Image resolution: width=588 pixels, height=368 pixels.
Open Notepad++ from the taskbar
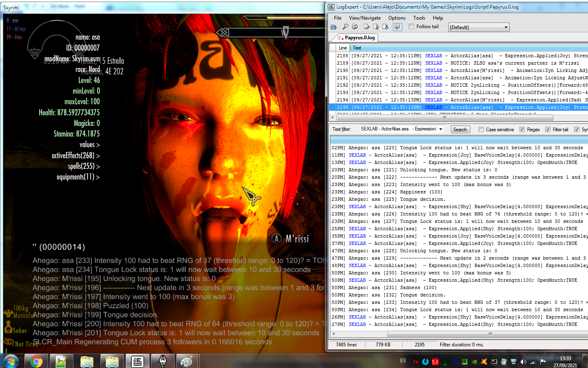61,361
